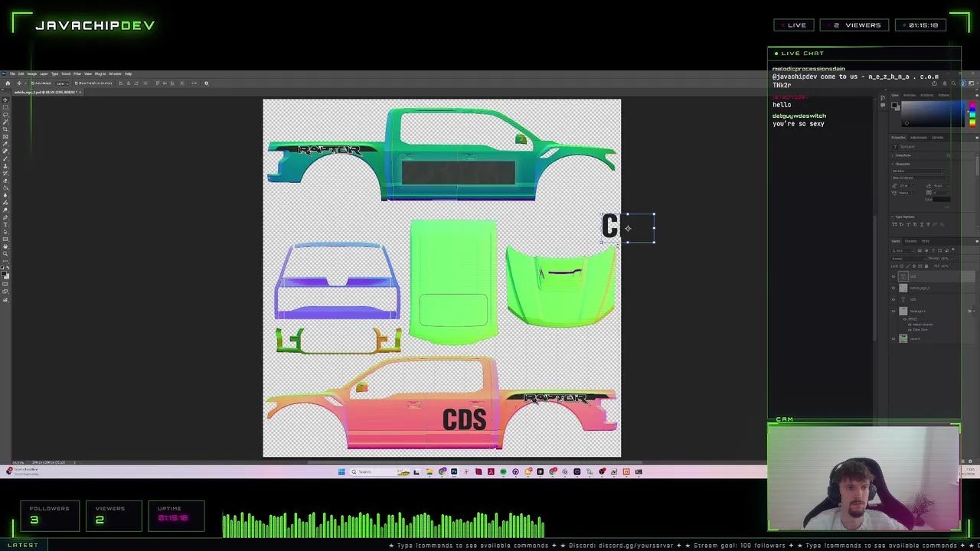Select the Eraser tool
980x551 pixels.
[5, 181]
